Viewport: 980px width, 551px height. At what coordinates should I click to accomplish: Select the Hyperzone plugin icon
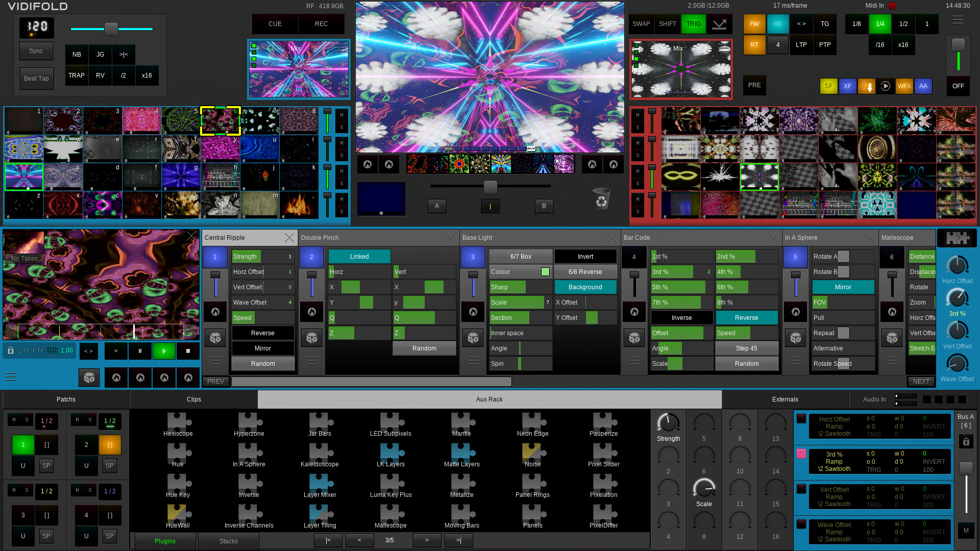click(x=250, y=421)
